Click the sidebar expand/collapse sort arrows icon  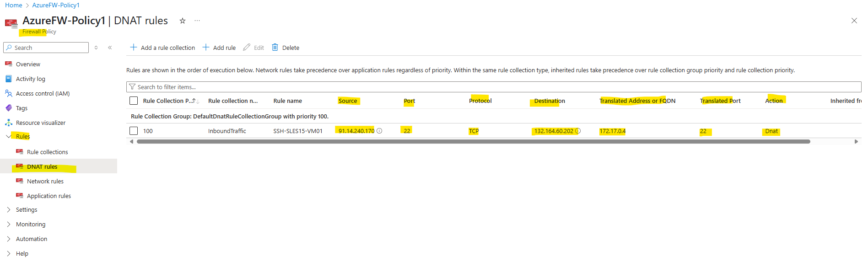(x=96, y=48)
